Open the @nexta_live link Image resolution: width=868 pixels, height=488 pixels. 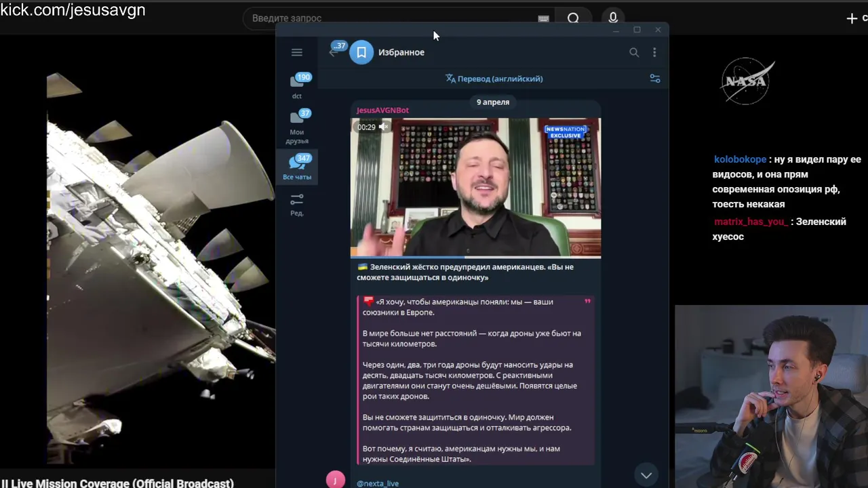[x=378, y=483]
